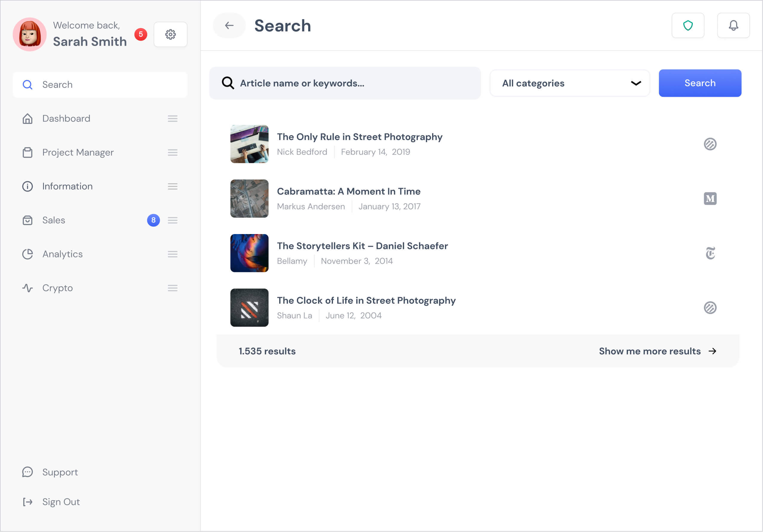The width and height of the screenshot is (763, 532).
Task: Expand the Dashboard menu handle
Action: (173, 119)
